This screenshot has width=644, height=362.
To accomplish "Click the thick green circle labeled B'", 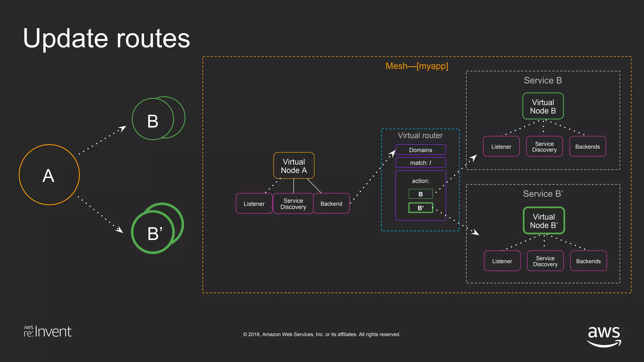I will 153,233.
